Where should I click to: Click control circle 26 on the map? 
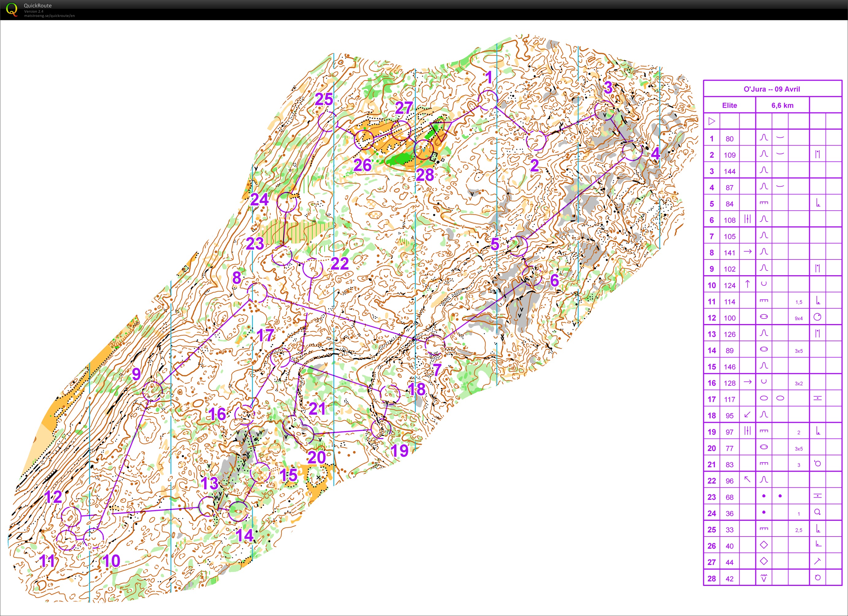pos(364,140)
